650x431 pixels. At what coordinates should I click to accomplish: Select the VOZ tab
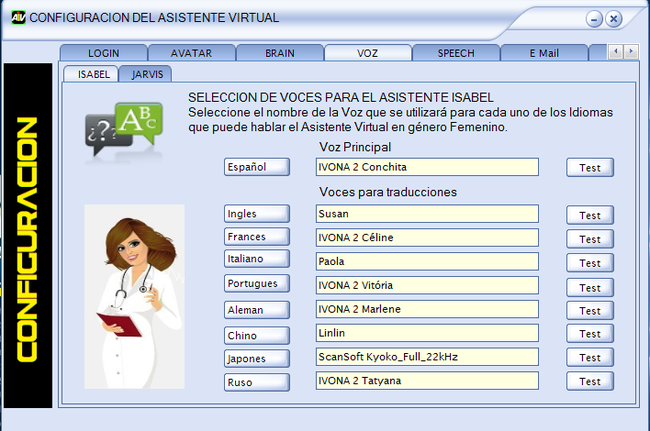368,53
